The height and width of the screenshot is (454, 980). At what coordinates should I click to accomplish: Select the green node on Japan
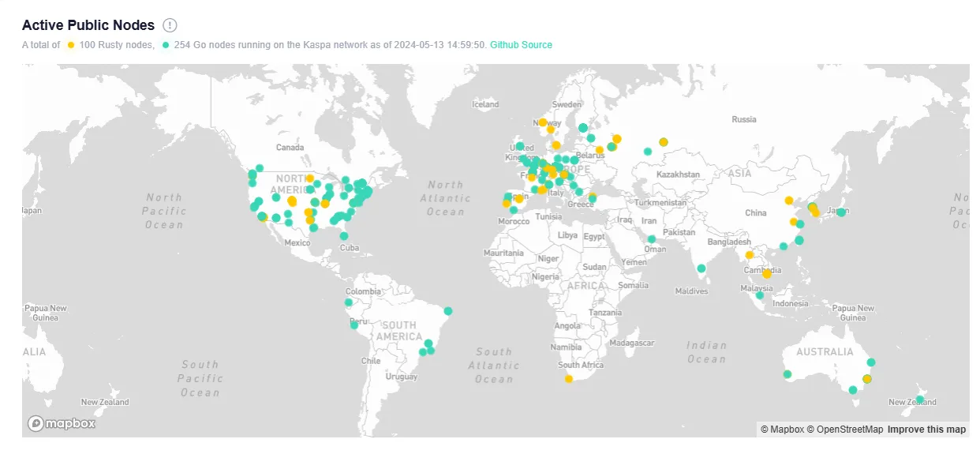(x=841, y=212)
